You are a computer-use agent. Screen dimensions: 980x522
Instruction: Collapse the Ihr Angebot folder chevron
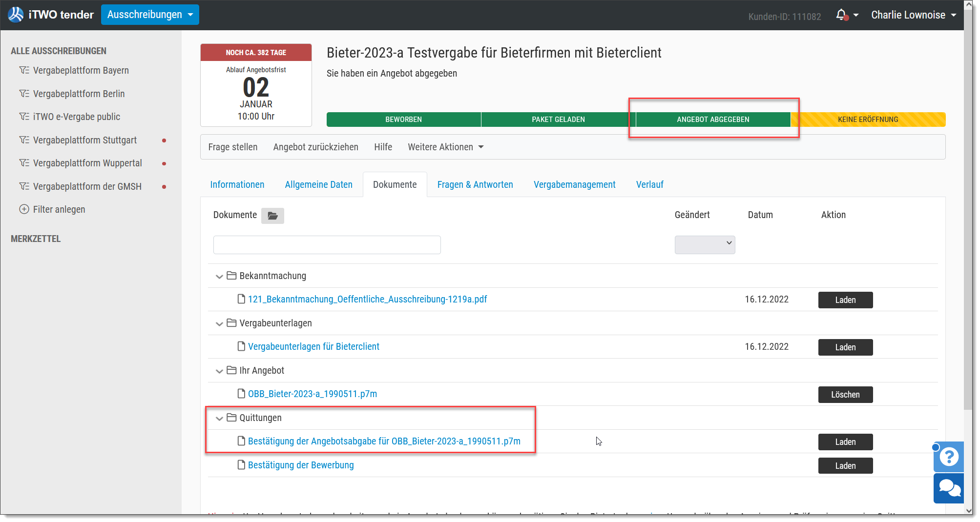tap(219, 371)
